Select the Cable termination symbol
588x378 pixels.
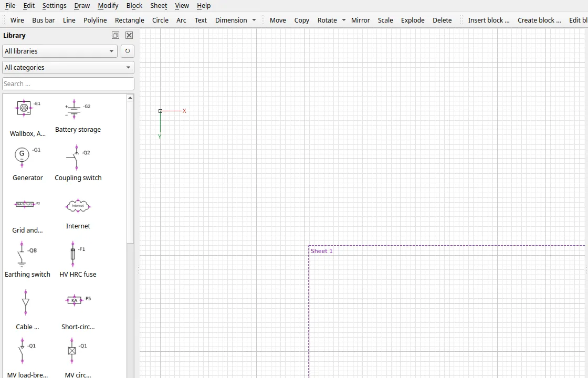pos(27,309)
